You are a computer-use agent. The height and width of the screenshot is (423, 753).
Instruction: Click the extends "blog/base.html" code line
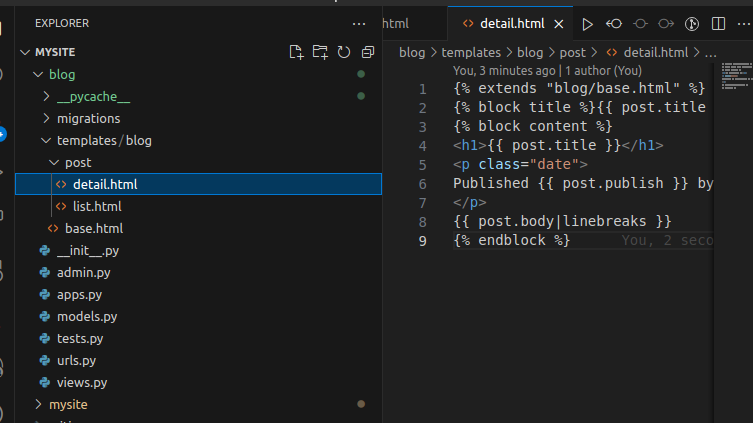tap(579, 88)
